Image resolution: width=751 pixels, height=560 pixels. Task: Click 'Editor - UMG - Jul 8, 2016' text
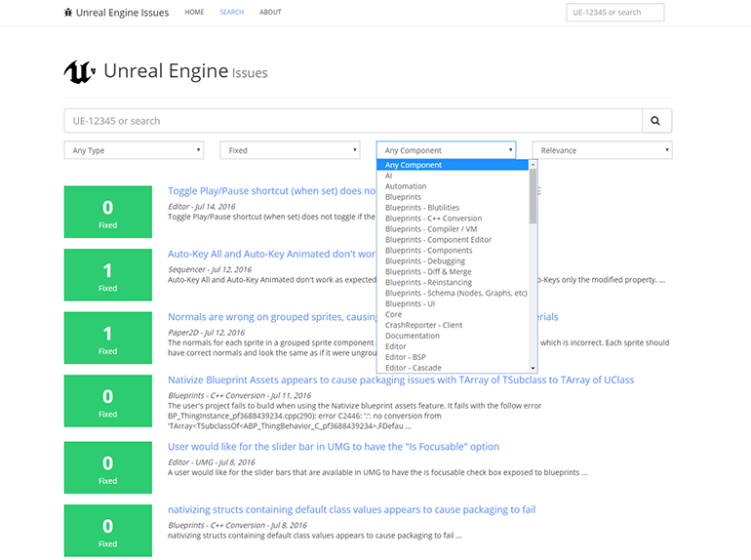(x=212, y=462)
